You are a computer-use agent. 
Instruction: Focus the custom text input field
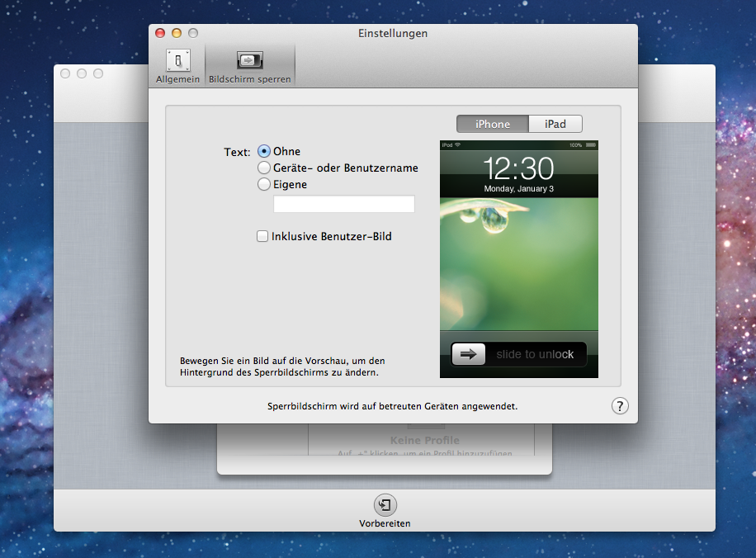pos(344,204)
